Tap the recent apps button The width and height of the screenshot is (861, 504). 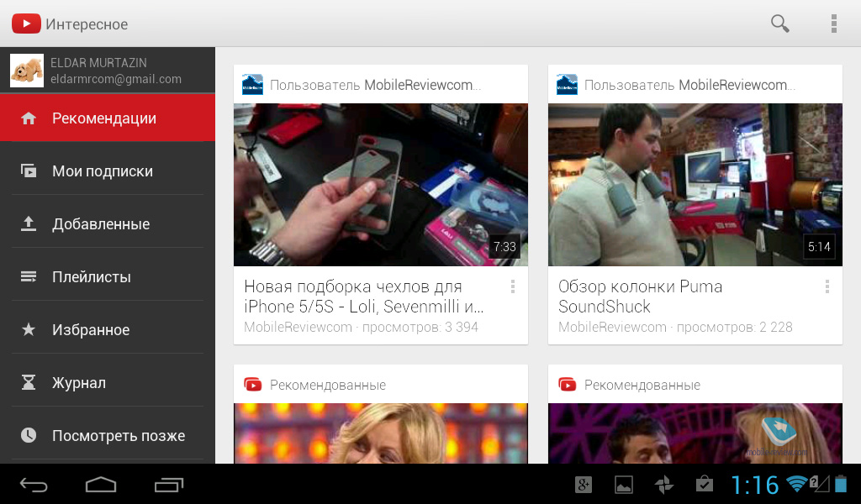coord(168,485)
